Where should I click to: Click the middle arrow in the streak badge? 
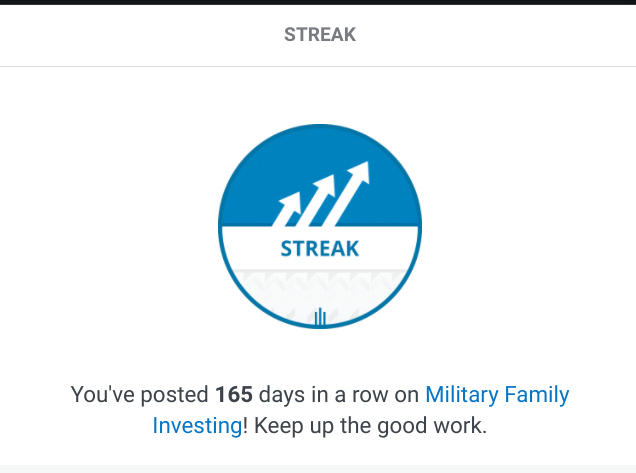[x=318, y=198]
